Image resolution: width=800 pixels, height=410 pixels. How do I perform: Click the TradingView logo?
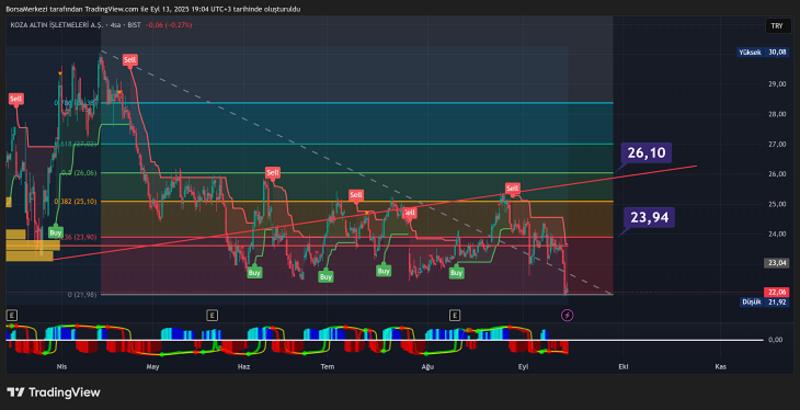click(54, 392)
